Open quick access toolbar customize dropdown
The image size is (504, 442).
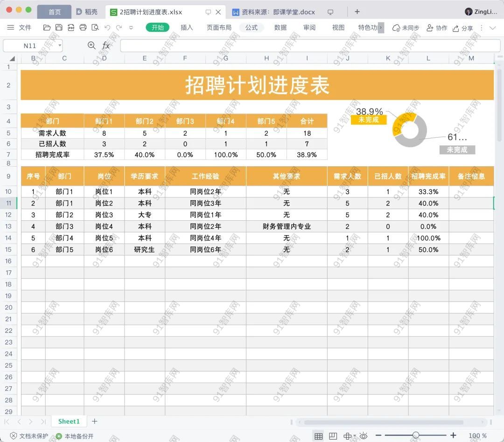[x=131, y=28]
